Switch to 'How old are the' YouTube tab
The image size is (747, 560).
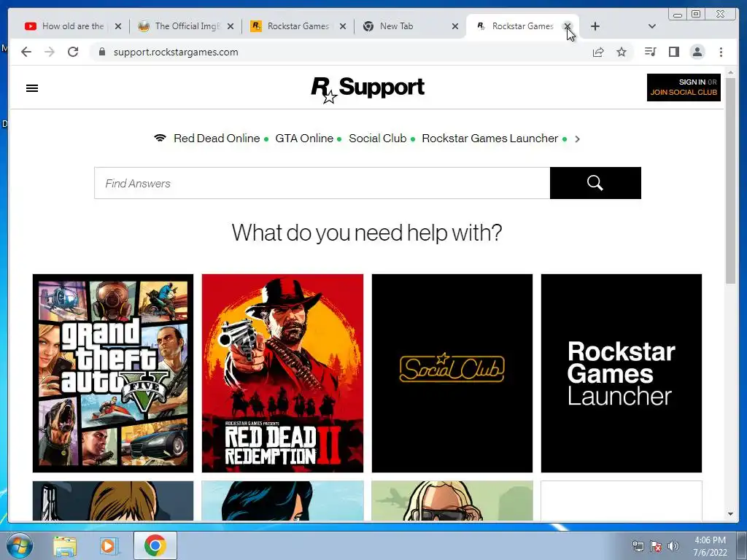tap(73, 26)
